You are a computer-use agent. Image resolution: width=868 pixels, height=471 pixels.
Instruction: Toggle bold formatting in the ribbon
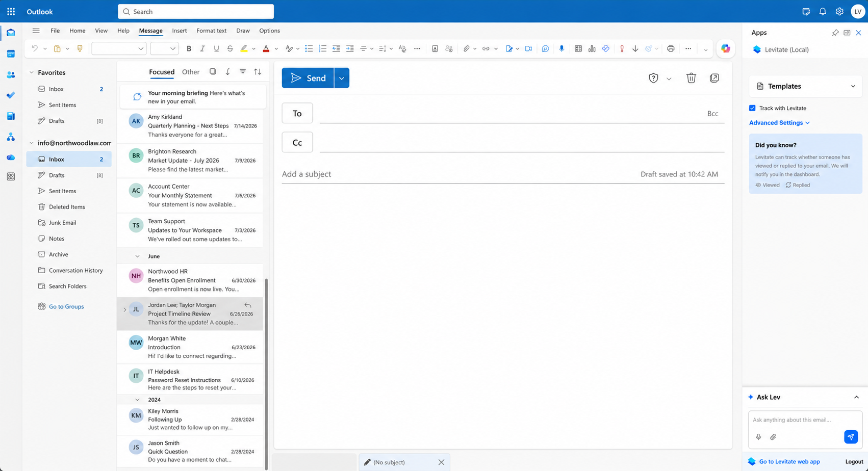189,49
